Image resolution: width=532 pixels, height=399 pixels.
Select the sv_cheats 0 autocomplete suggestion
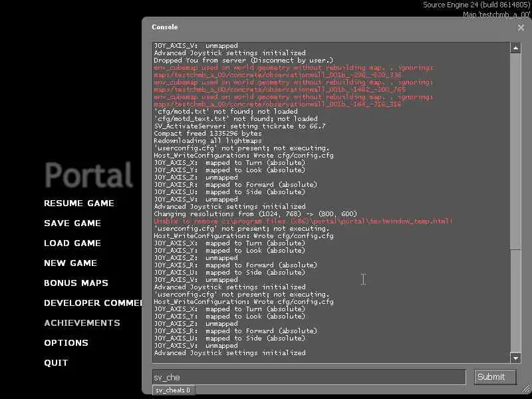point(174,390)
